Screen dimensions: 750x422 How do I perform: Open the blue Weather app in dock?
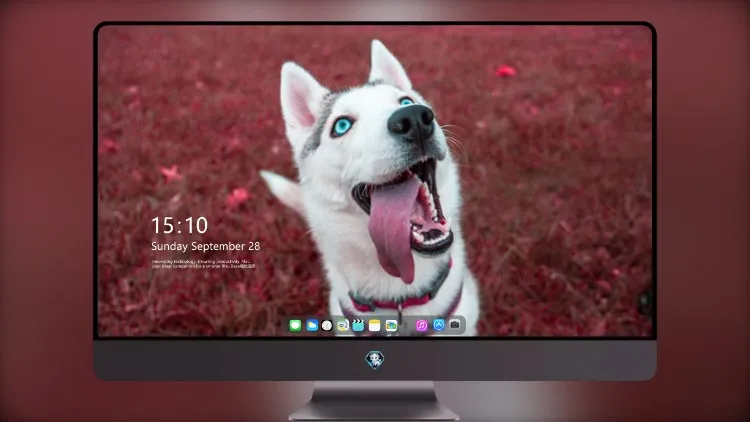click(x=312, y=325)
